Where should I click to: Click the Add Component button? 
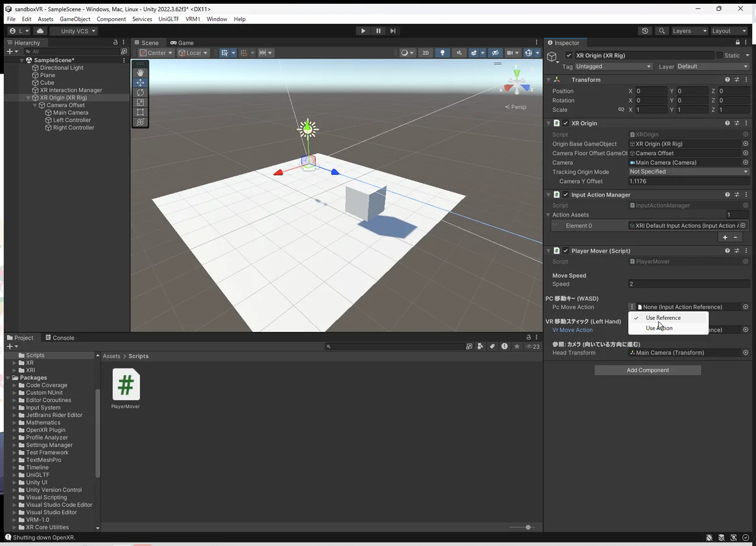pyautogui.click(x=648, y=370)
